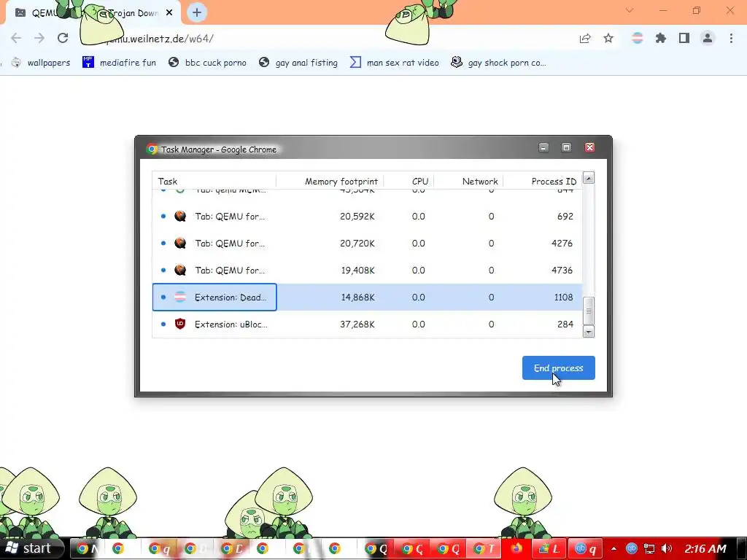The width and height of the screenshot is (747, 560).
Task: Click the QEMU icon in PID 692 row
Action: pos(180,216)
